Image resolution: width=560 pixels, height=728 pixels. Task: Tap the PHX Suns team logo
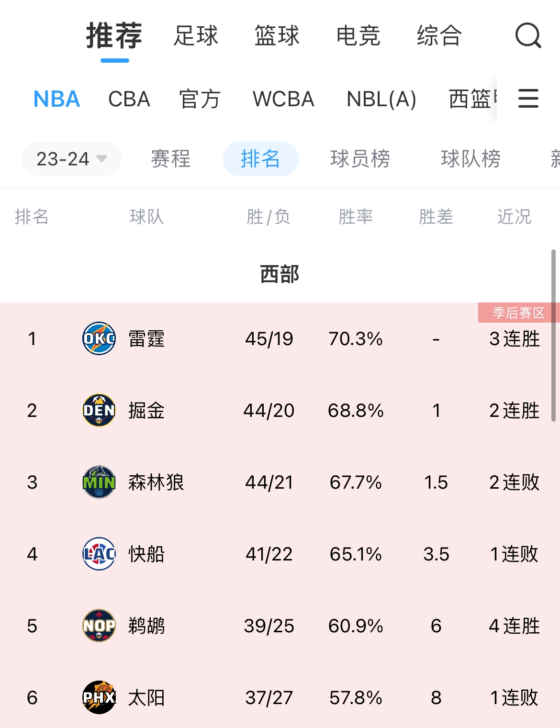click(x=99, y=697)
